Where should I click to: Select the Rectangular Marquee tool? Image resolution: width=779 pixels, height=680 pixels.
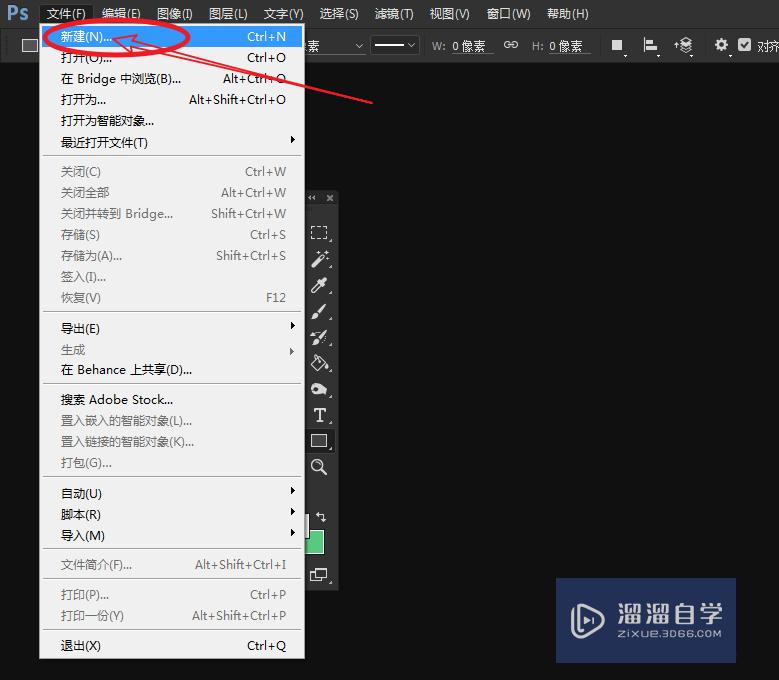(319, 232)
